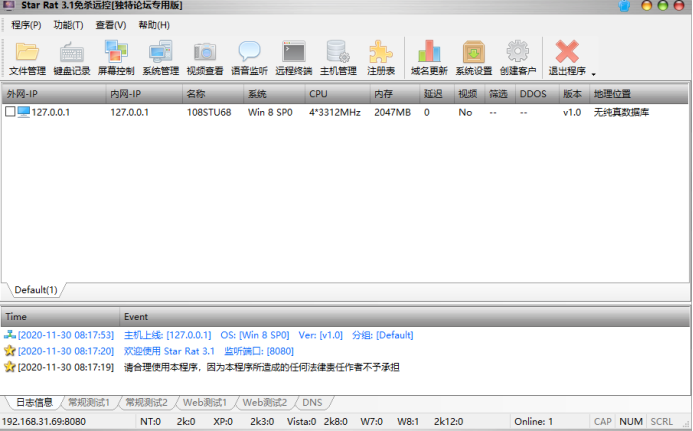The image size is (693, 431).
Task: Open the 程序(P) menu
Action: point(26,25)
